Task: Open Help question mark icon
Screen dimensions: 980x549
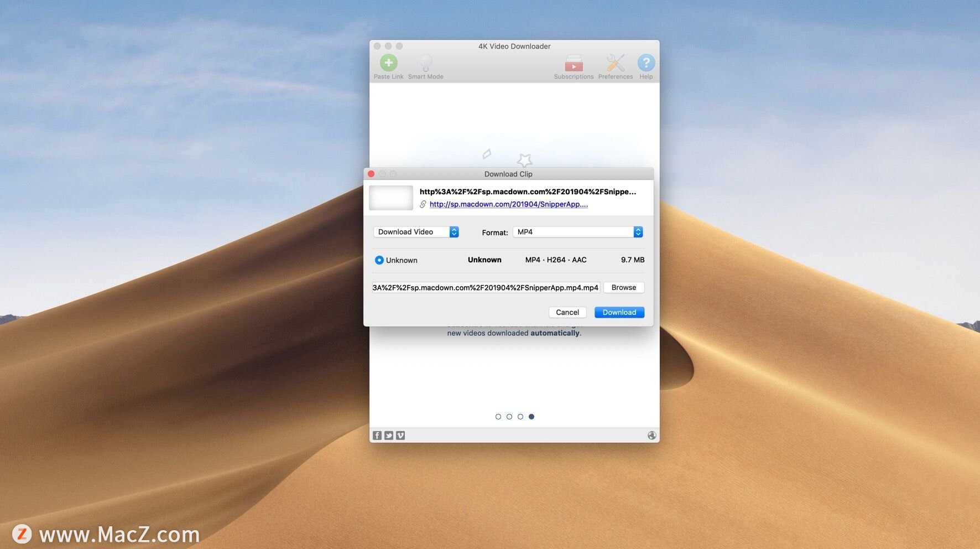Action: [x=646, y=63]
